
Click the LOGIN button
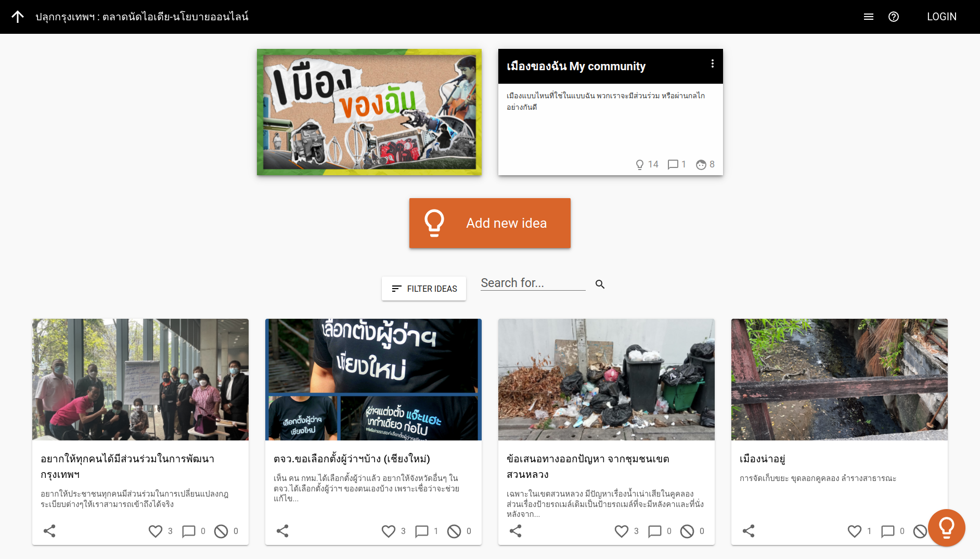pos(941,17)
